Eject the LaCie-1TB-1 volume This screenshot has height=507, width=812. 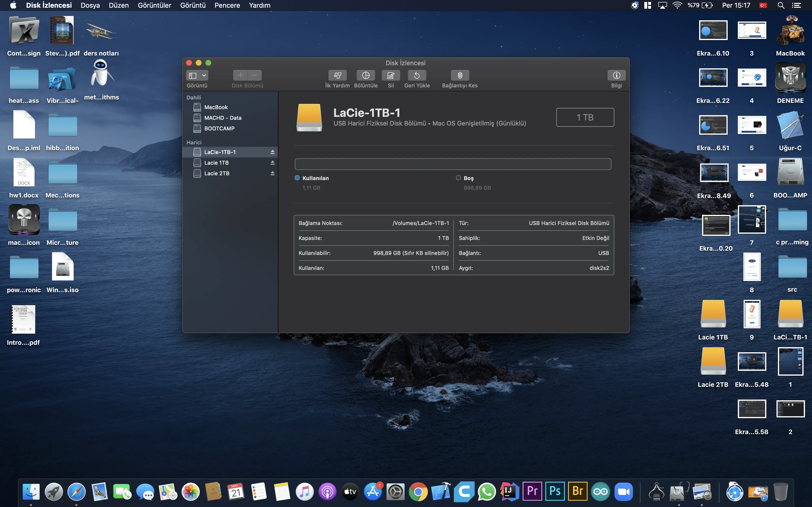pos(272,152)
